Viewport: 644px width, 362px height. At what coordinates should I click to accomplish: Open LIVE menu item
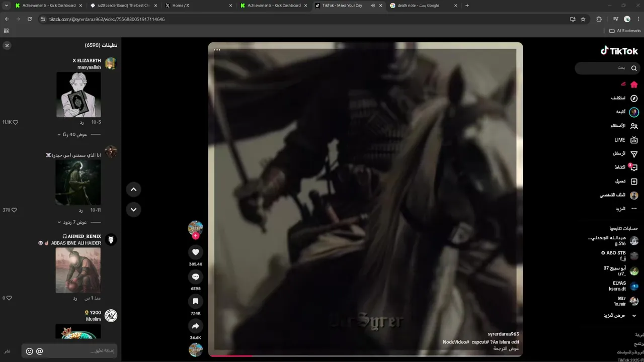pyautogui.click(x=626, y=140)
